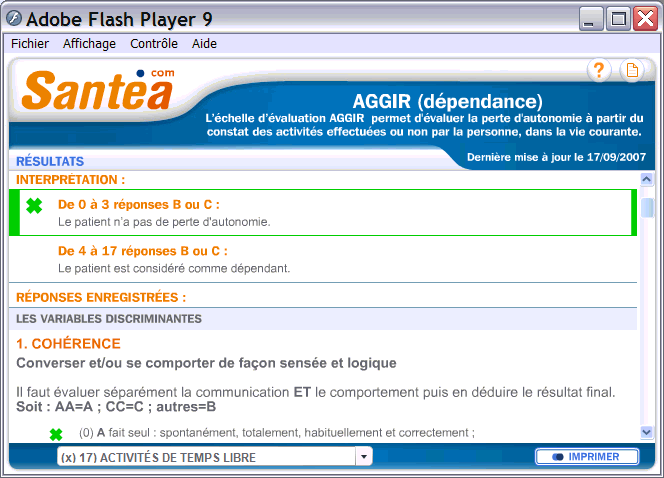Image resolution: width=664 pixels, height=478 pixels.
Task: Click the '1. COHÉRENCE' heading
Action: (68, 343)
